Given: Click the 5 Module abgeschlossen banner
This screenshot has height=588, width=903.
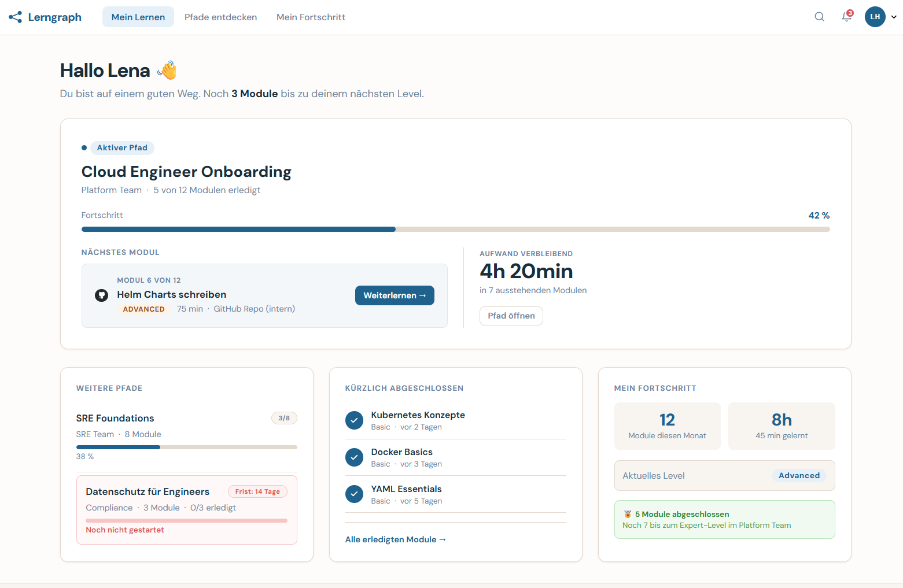Looking at the screenshot, I should click(x=724, y=520).
